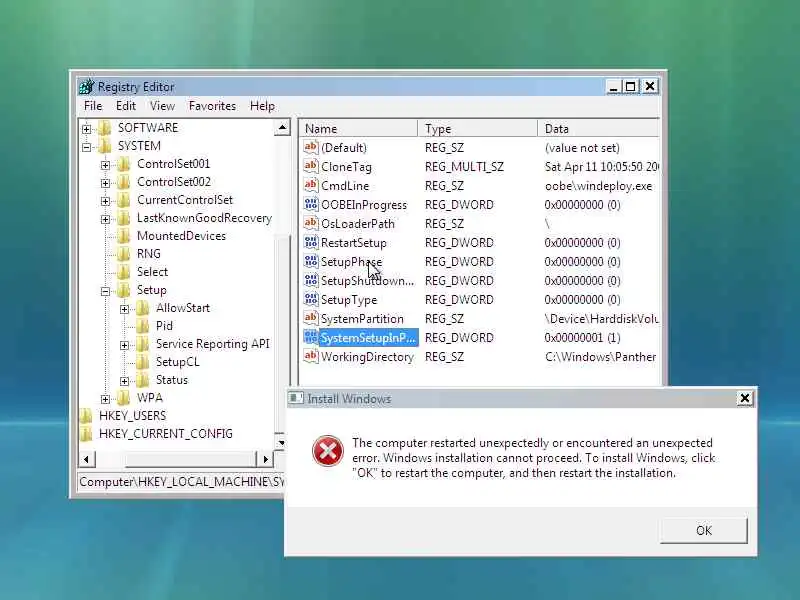Open the Help menu

click(262, 106)
